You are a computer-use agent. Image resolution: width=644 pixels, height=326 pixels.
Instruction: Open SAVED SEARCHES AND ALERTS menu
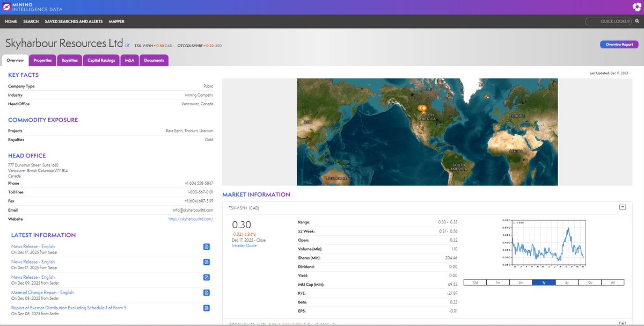[74, 21]
